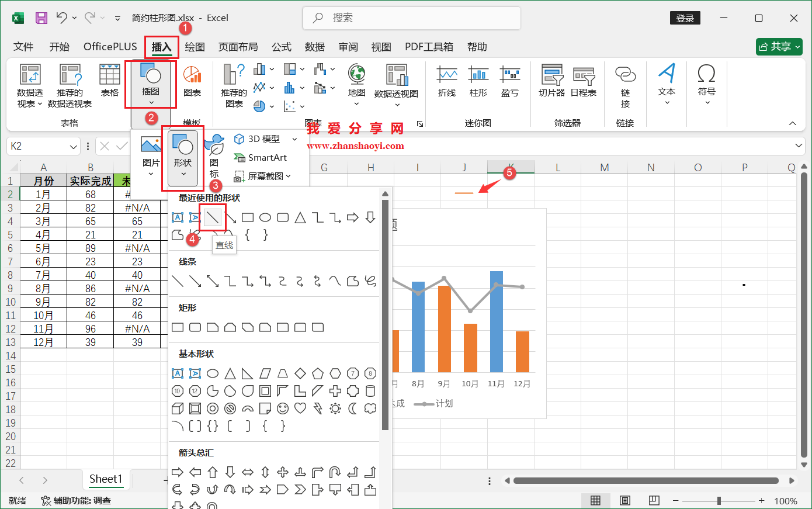Click the Sheet1 worksheet tab

coord(106,479)
